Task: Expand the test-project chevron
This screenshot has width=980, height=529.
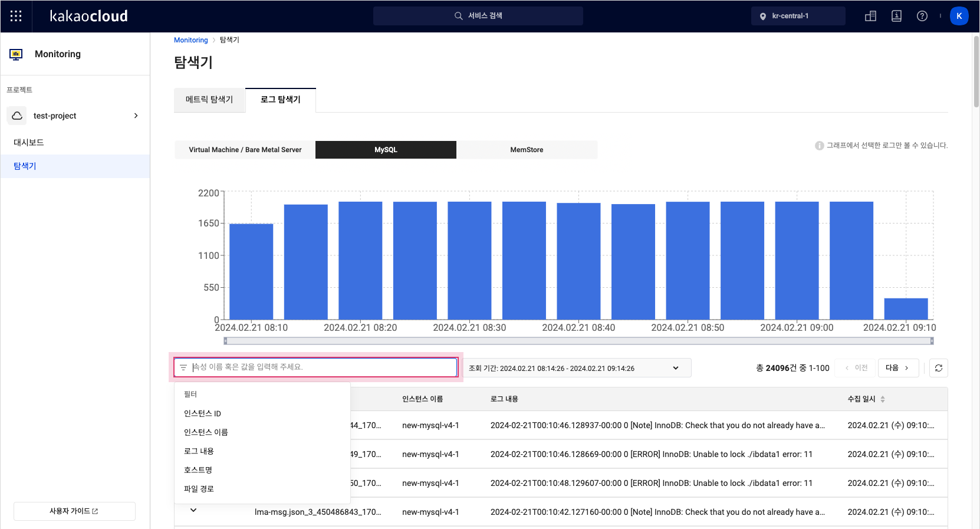Action: (x=136, y=116)
